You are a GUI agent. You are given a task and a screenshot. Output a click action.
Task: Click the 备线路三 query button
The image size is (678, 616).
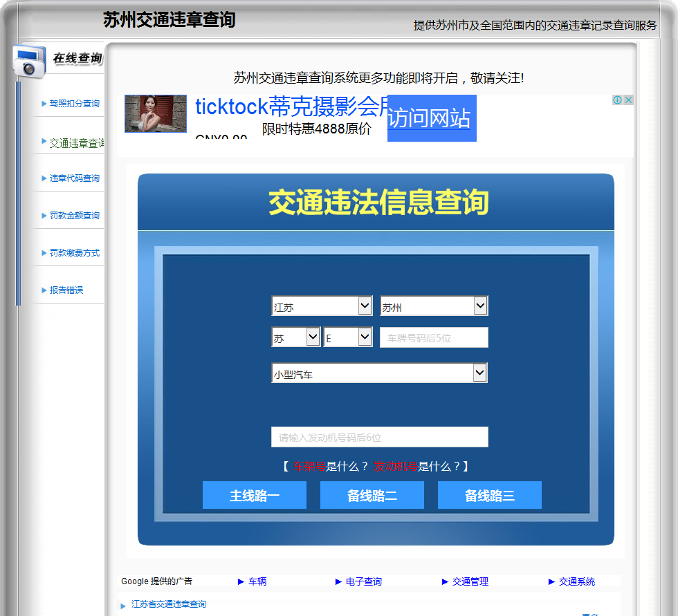click(x=490, y=495)
